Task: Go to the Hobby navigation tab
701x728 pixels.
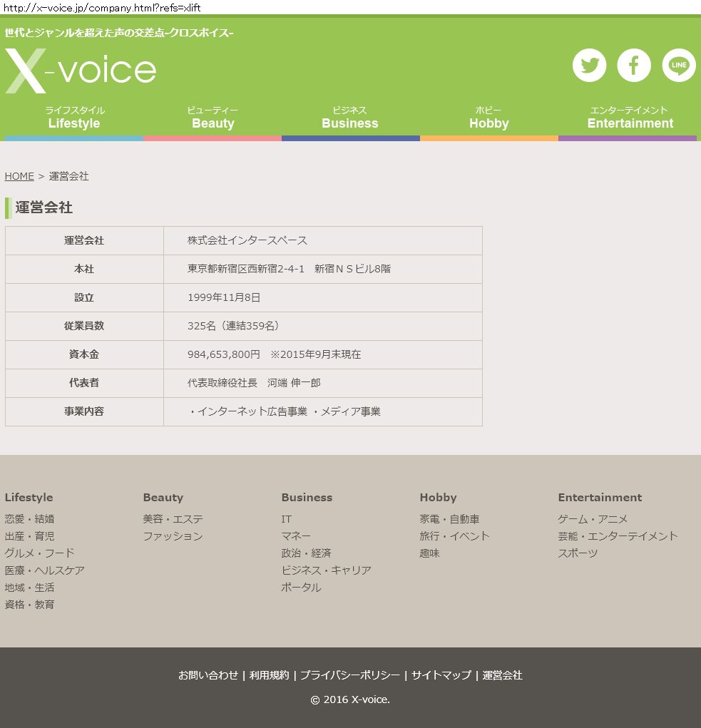Action: pos(488,118)
